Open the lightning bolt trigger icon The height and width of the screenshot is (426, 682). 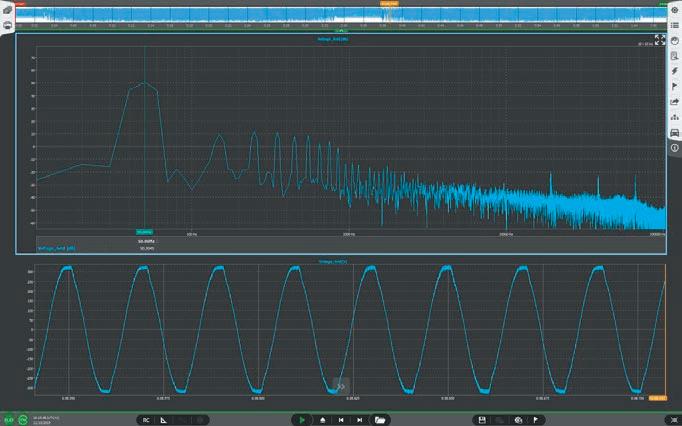675,71
